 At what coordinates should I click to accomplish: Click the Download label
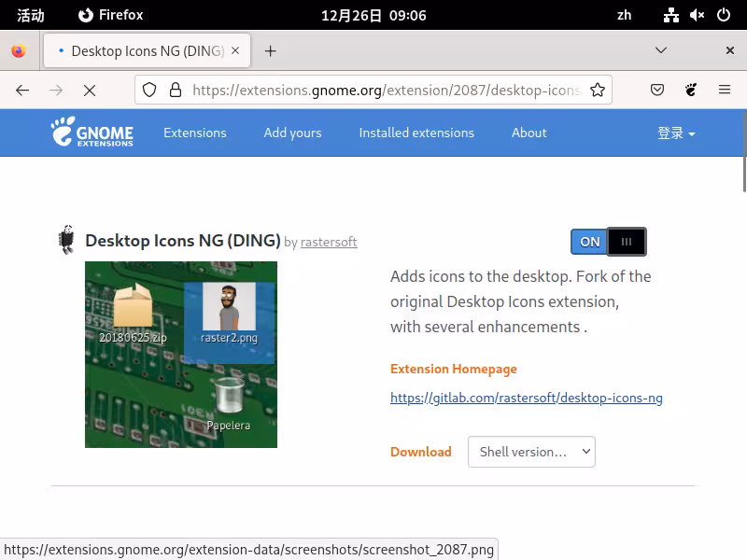pos(421,452)
